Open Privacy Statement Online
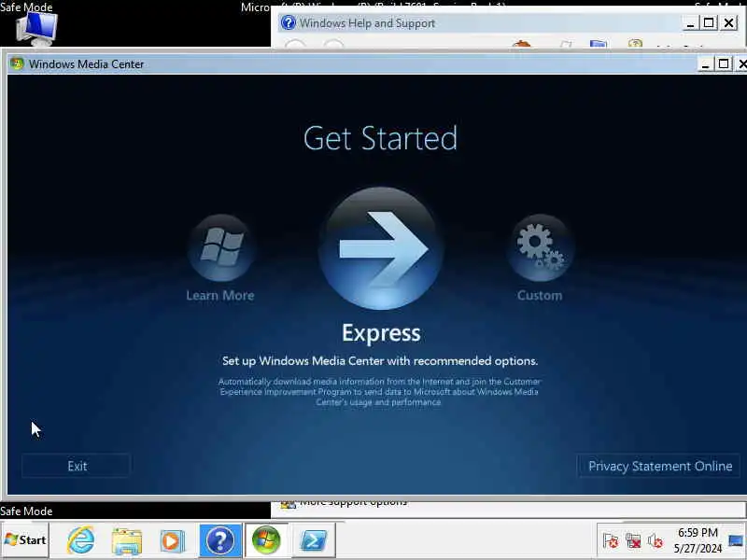Image resolution: width=747 pixels, height=560 pixels. pos(660,466)
